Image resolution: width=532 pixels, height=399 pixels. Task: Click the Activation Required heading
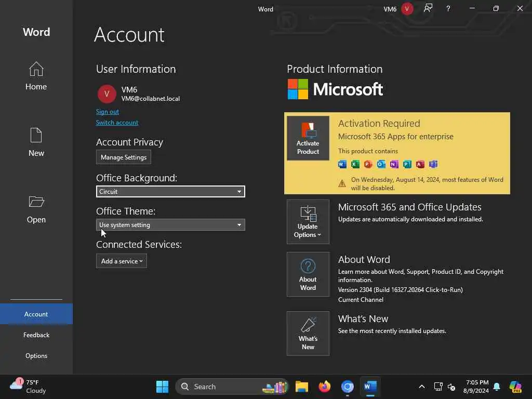click(379, 123)
